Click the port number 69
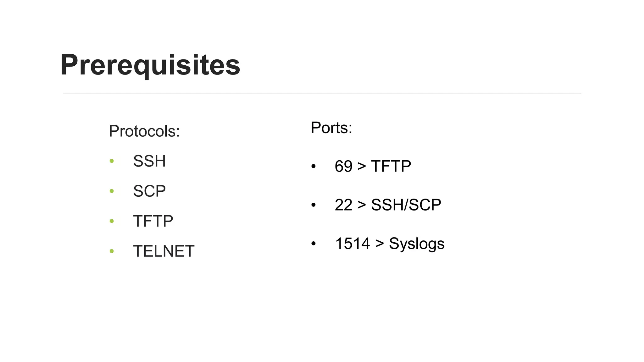This screenshot has width=644, height=362. [x=343, y=166]
